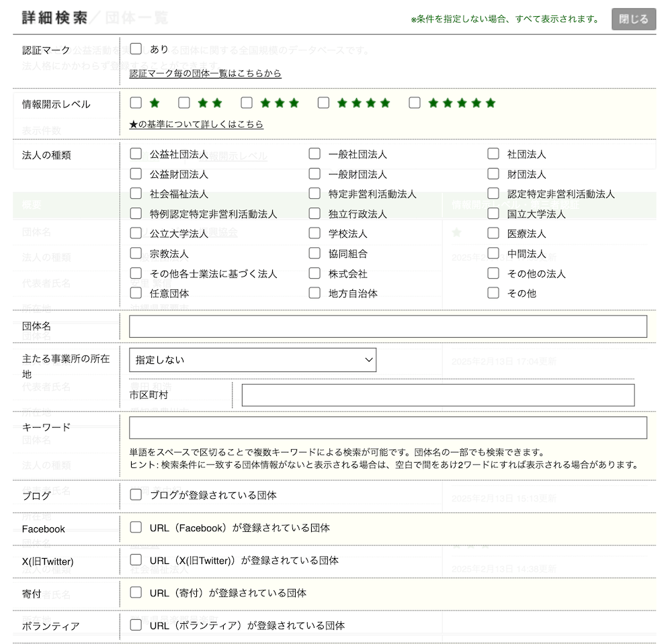This screenshot has height=644, width=672.
Task: Select the three-star disclosure level checkbox
Action: (x=247, y=103)
